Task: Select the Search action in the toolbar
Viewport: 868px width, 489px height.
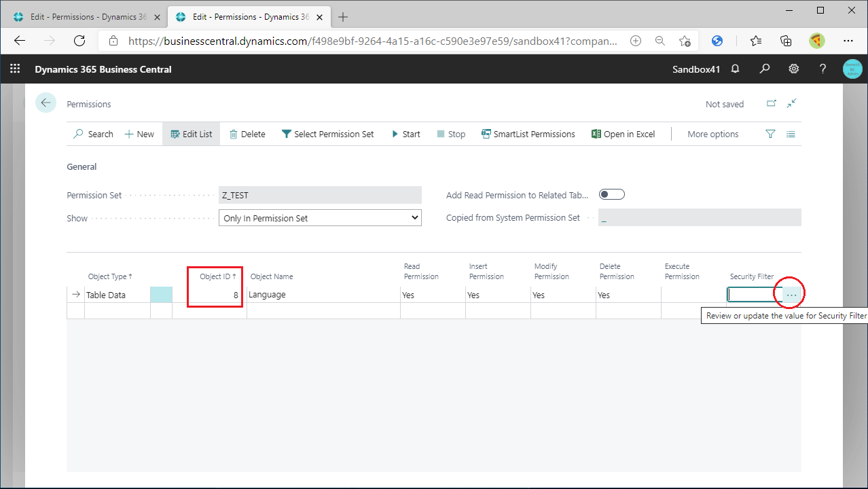Action: pyautogui.click(x=93, y=134)
